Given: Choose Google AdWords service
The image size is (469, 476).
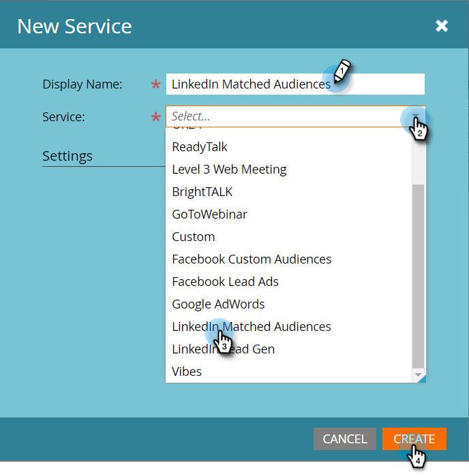Looking at the screenshot, I should coord(289,304).
